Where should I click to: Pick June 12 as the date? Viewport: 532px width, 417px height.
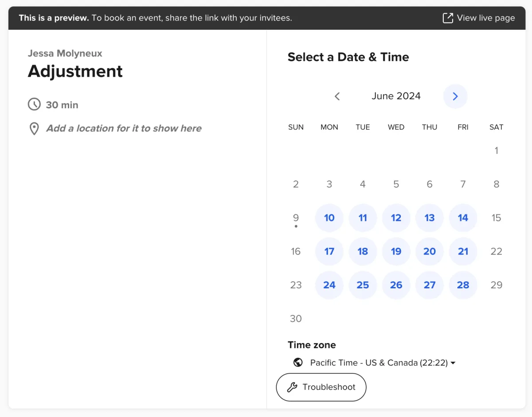(396, 218)
